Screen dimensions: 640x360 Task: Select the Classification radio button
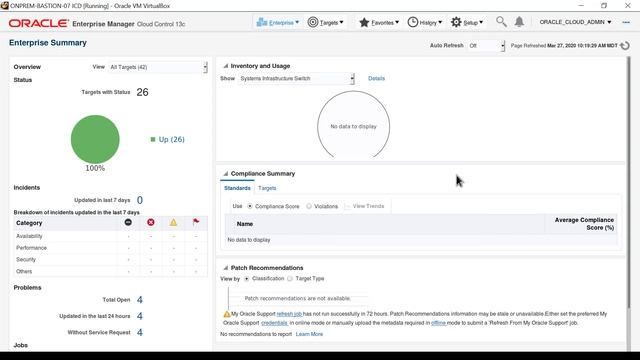(247, 279)
